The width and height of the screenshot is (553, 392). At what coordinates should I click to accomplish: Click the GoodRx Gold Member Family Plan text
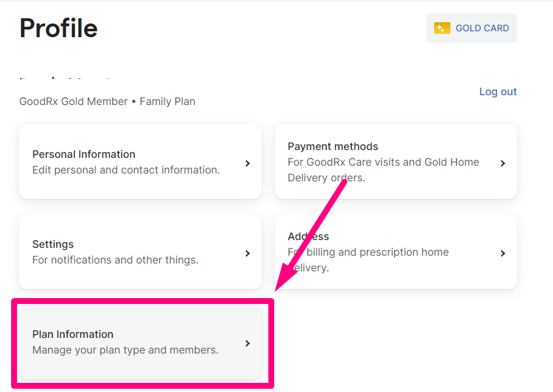tap(107, 102)
